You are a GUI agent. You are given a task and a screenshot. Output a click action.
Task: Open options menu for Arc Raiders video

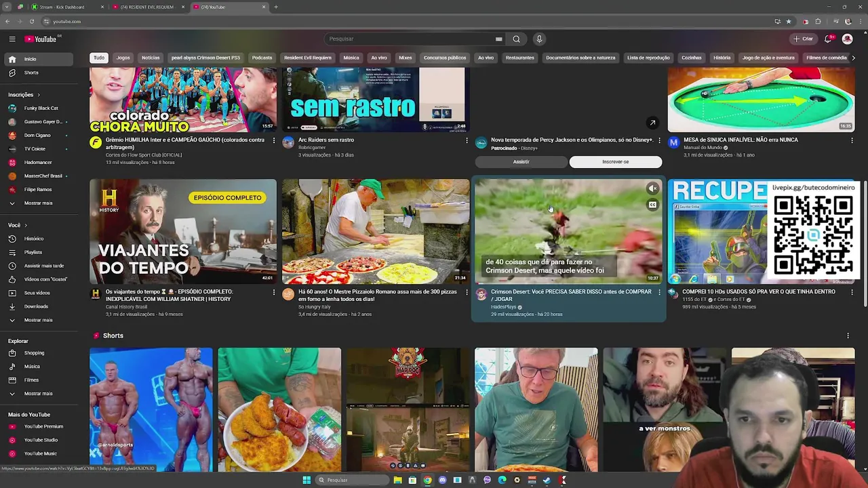(467, 140)
